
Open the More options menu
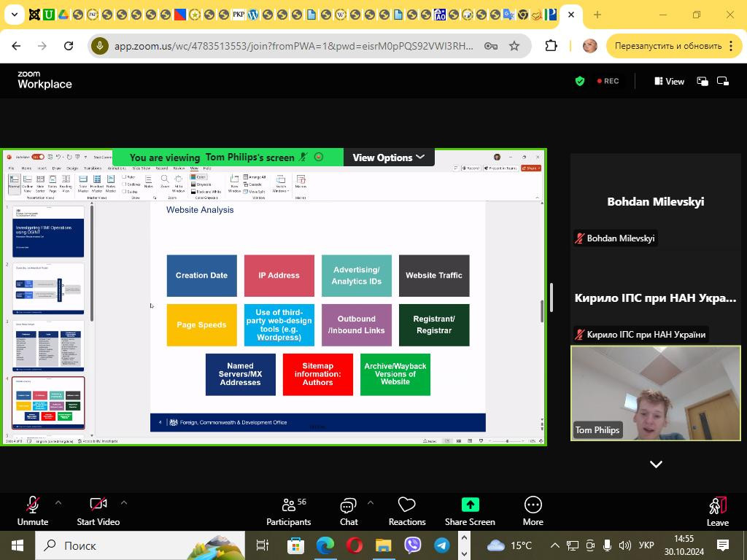(x=533, y=511)
